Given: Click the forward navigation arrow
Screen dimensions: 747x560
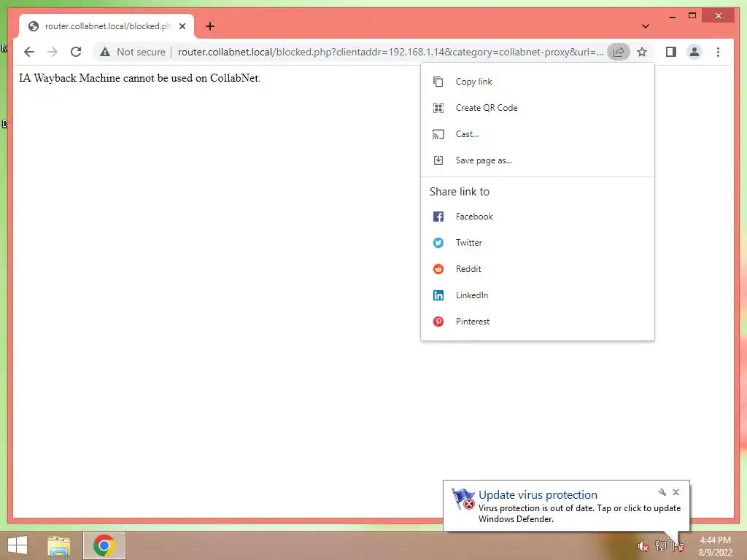Looking at the screenshot, I should point(53,52).
